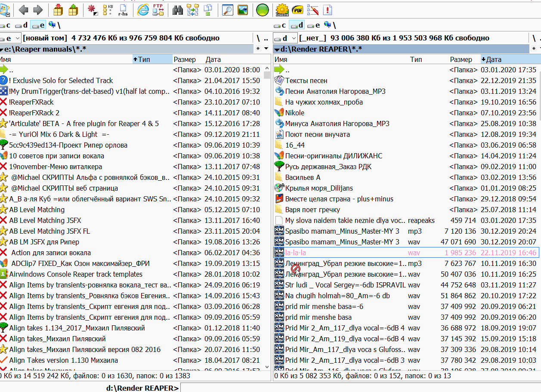Click the command line input field

pos(360,388)
